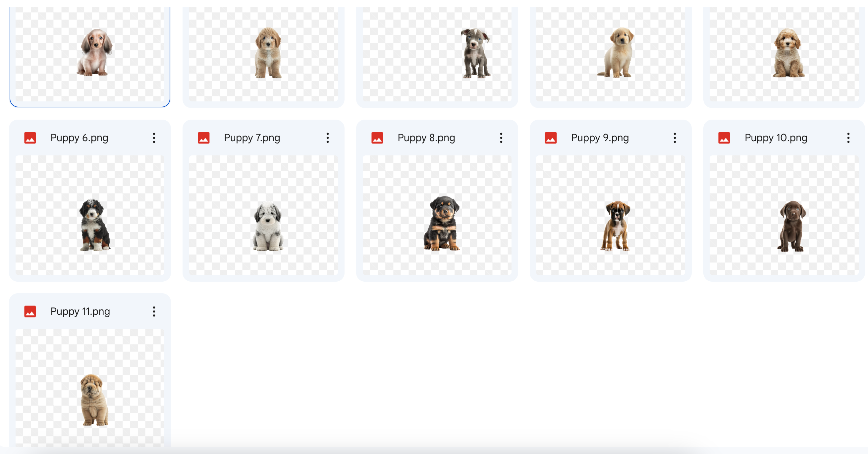Open more actions for Puppy 10.png
Image resolution: width=868 pixels, height=454 pixels.
[x=848, y=138]
